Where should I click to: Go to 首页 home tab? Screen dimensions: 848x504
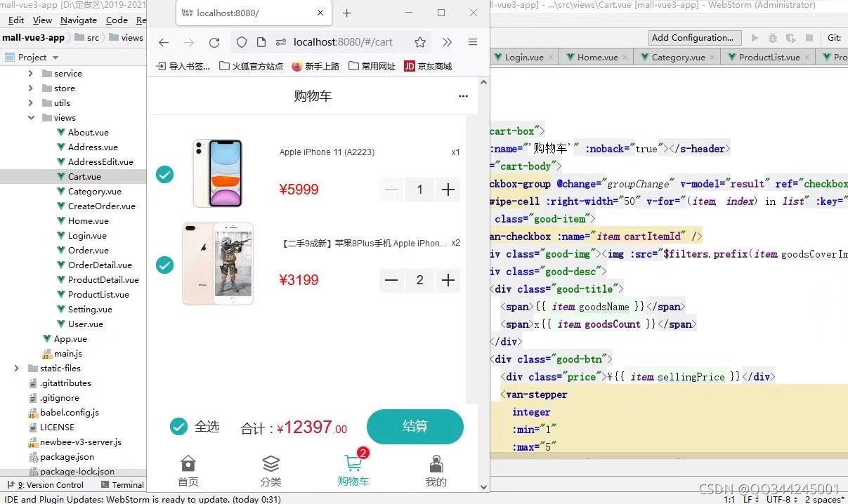188,471
